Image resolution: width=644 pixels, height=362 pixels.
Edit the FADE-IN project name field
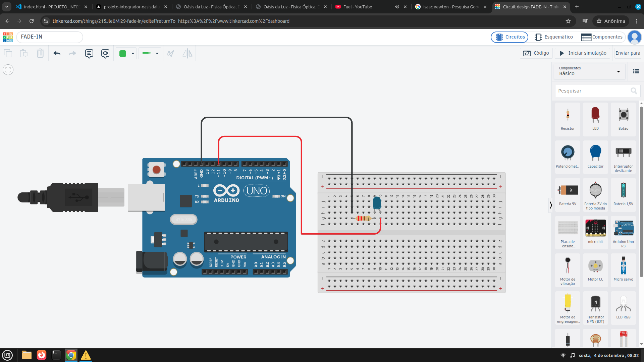point(50,37)
